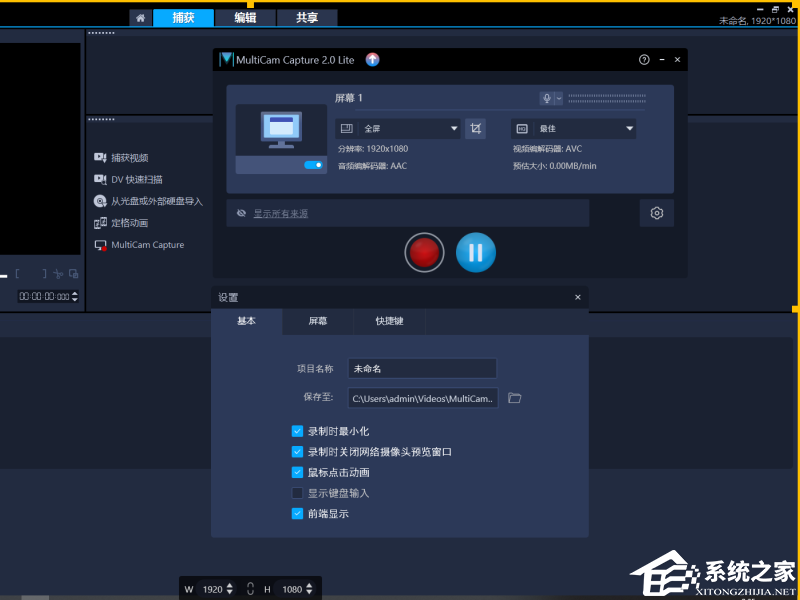Click the 预估大小: 0.00MB/min text
The image size is (800, 600).
555,166
